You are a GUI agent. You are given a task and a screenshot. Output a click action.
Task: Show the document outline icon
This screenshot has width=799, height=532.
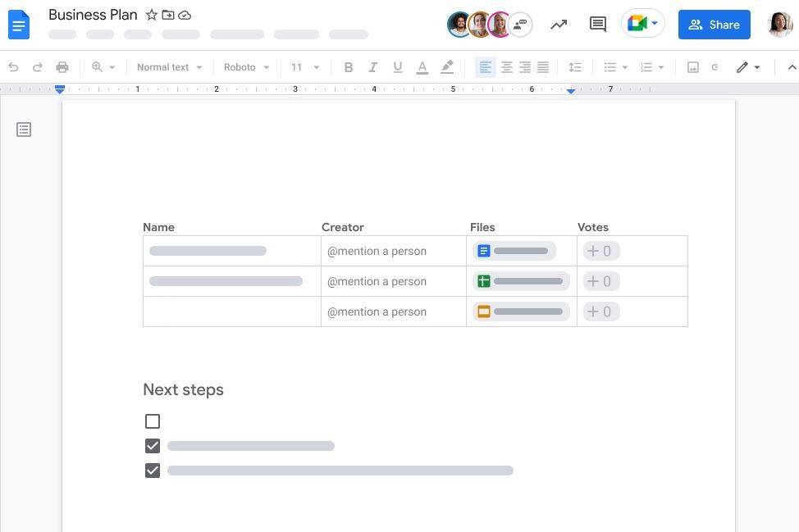pos(24,130)
